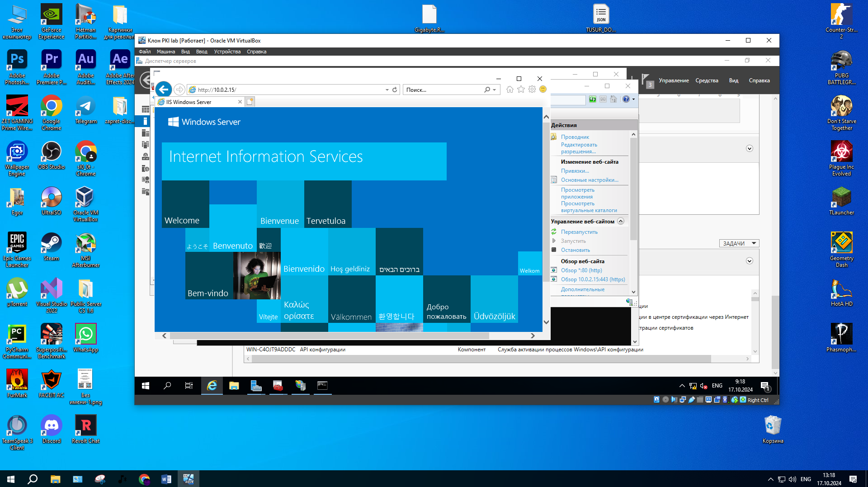Open the VM Start menu
Screen dimensions: 868x487
(146, 386)
